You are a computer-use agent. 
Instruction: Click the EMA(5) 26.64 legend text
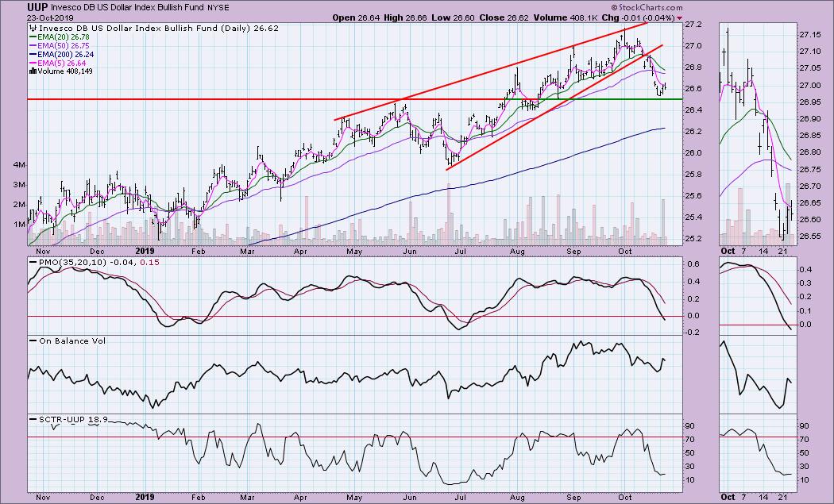coord(62,63)
